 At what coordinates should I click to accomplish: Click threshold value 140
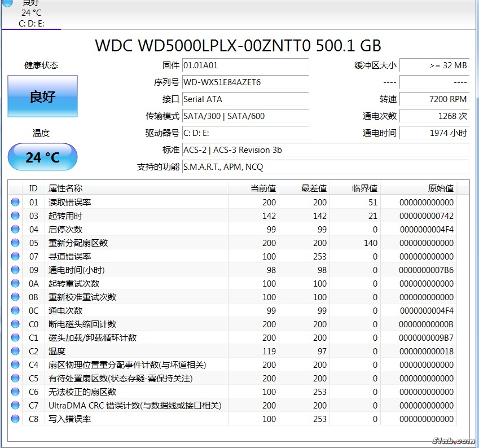coord(371,243)
